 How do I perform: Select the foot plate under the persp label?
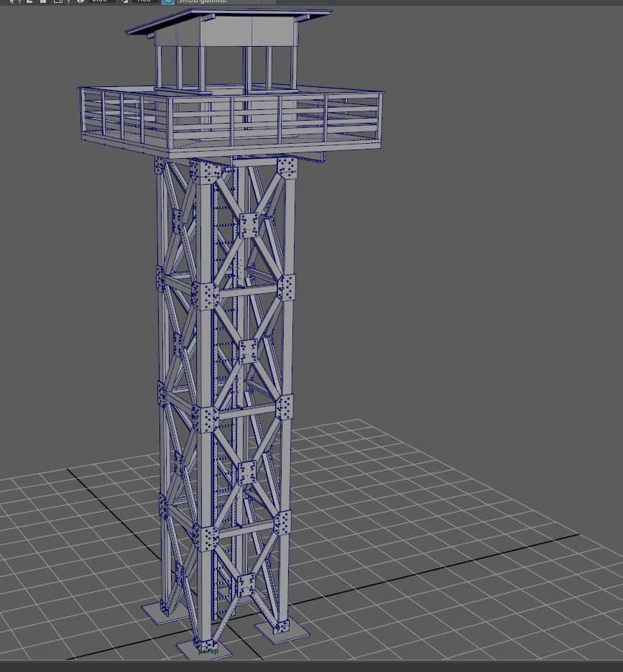pyautogui.click(x=204, y=650)
